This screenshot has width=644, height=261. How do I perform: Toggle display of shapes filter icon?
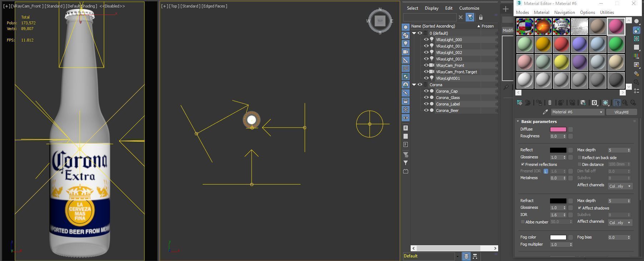pyautogui.click(x=406, y=35)
